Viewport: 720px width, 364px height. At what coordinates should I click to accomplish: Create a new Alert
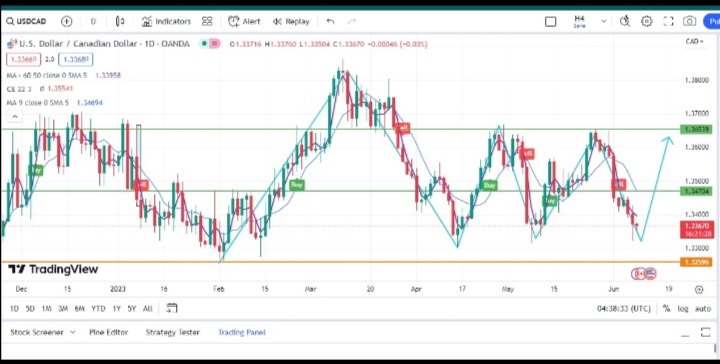(x=244, y=22)
